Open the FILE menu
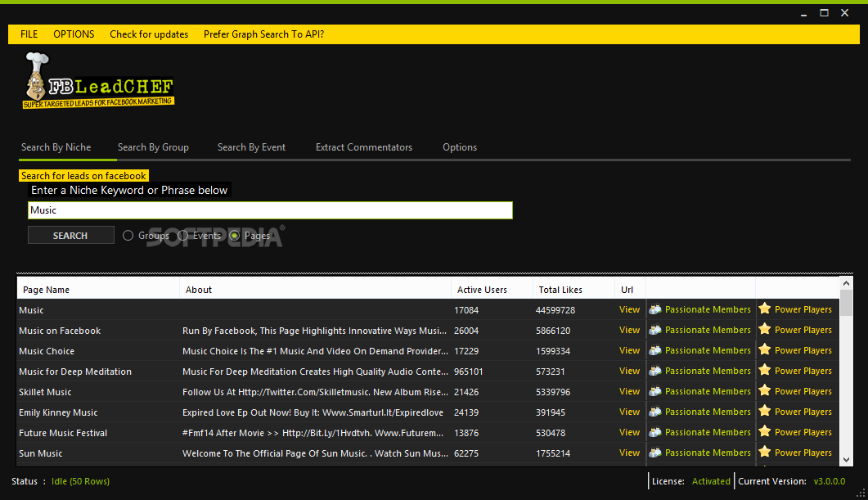The width and height of the screenshot is (868, 500). coord(29,34)
